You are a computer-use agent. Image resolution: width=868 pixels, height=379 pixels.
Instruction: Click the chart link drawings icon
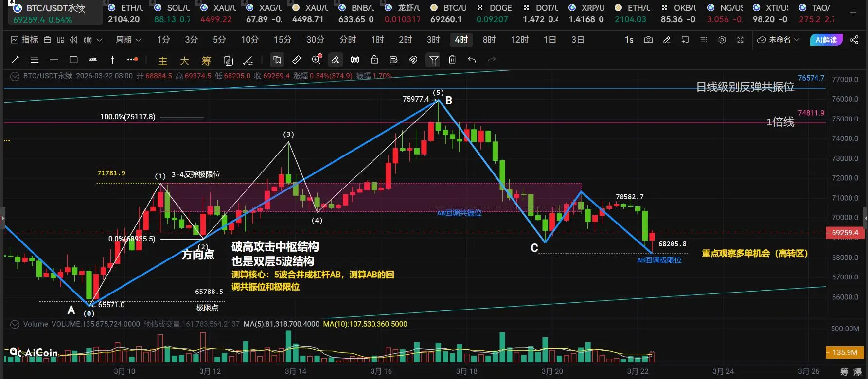[x=413, y=60]
